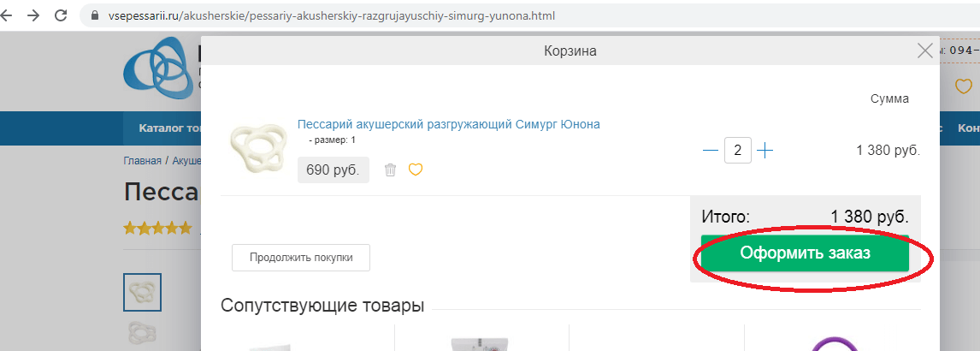Click the row sum 1 380 руб.

888,151
